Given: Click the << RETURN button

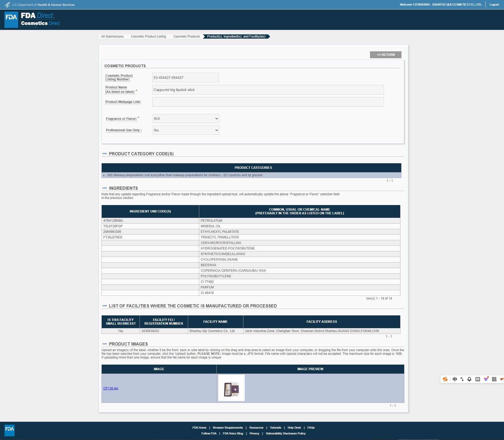Looking at the screenshot, I should (385, 55).
